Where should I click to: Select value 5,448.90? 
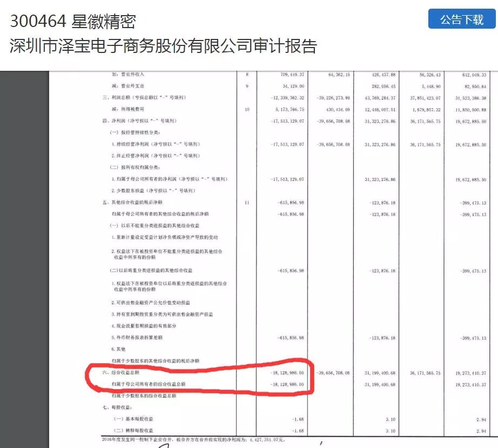point(432,86)
